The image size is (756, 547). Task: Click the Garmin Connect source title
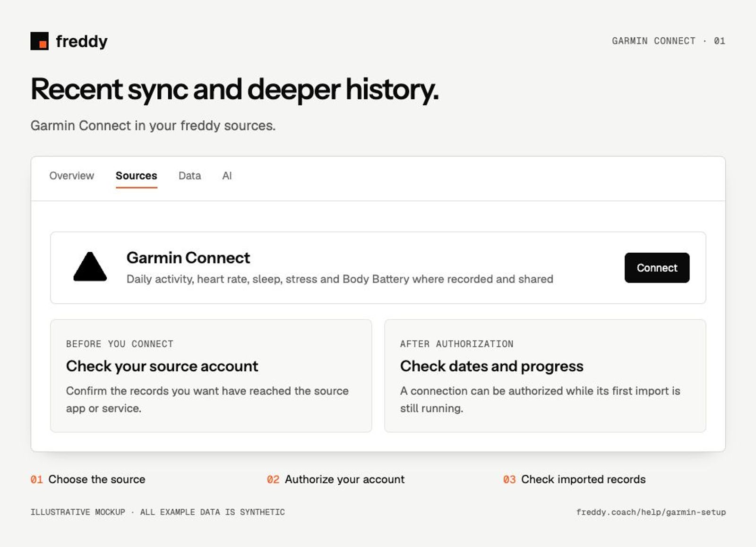(x=188, y=258)
